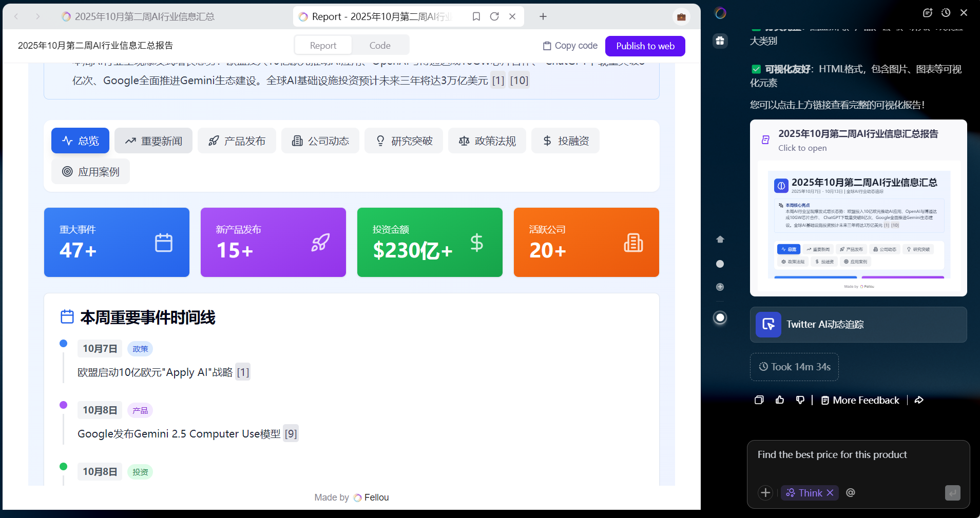Click the Copy code button
This screenshot has height=518, width=980.
tap(570, 46)
